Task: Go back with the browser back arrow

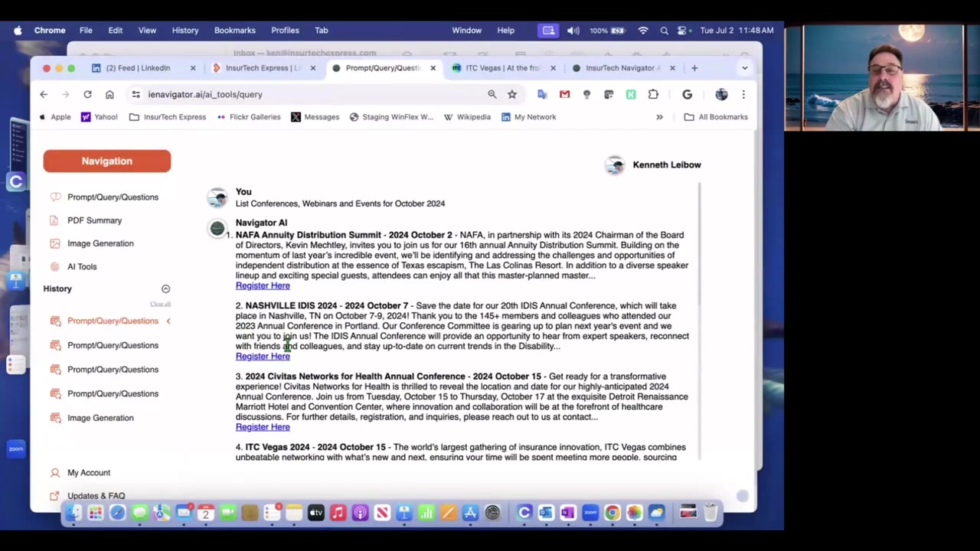Action: coord(44,94)
